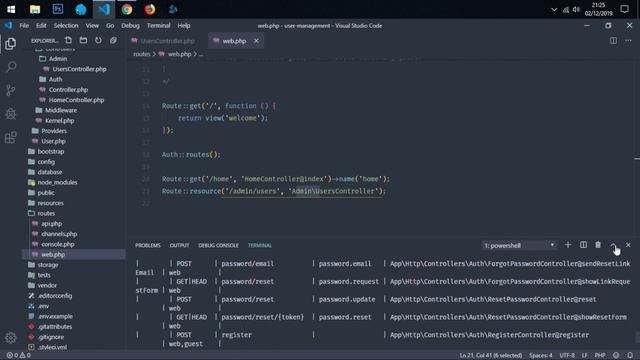Image resolution: width=640 pixels, height=360 pixels.
Task: Refresh the Explorer file tree
Action: [x=98, y=40]
